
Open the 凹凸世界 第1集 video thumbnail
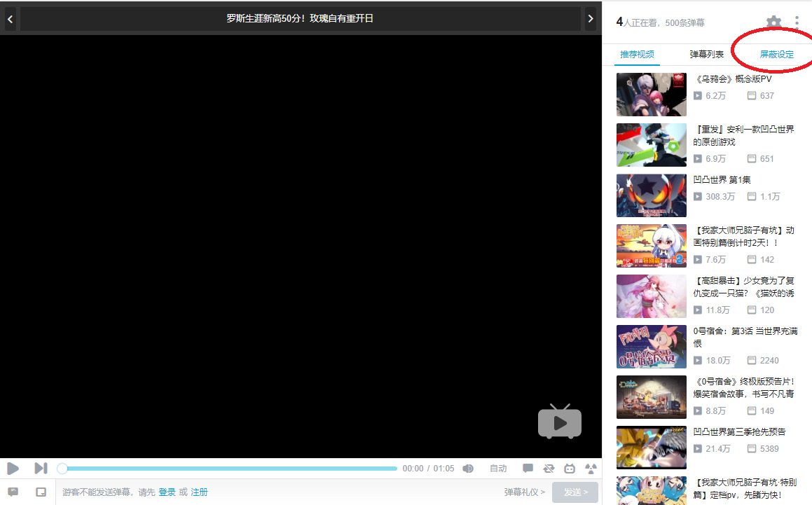click(651, 195)
